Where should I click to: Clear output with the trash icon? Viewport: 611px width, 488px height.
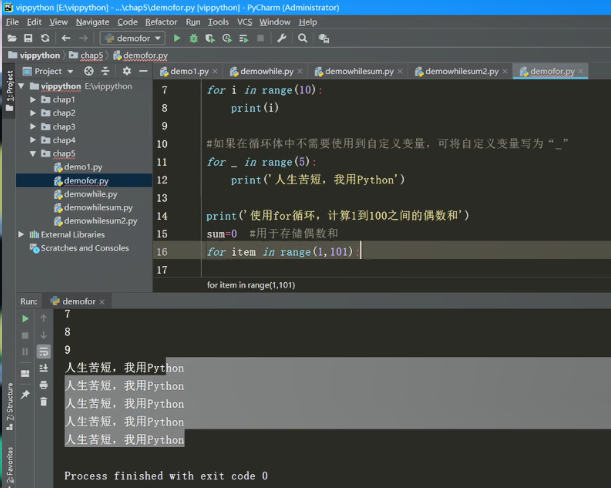point(44,401)
